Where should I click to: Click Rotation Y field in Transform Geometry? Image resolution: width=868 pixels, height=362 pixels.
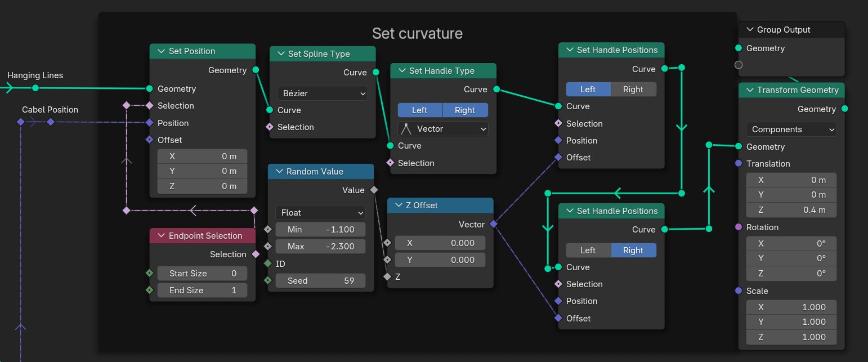point(791,258)
